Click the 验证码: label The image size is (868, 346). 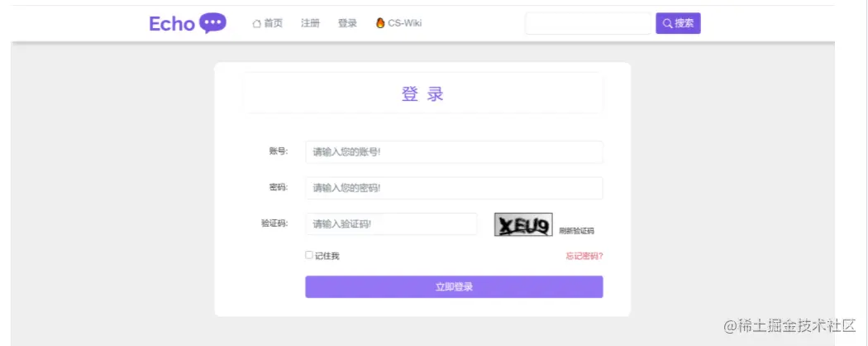click(274, 223)
